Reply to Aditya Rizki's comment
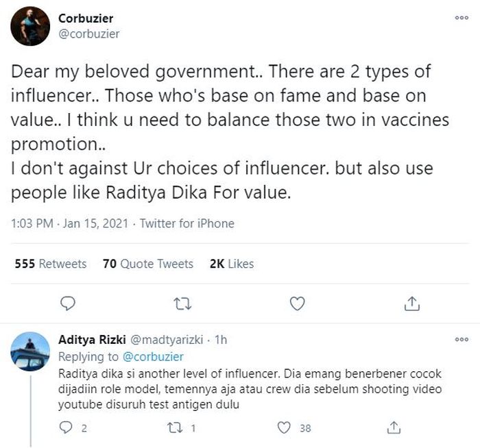The image size is (480, 448). (67, 427)
